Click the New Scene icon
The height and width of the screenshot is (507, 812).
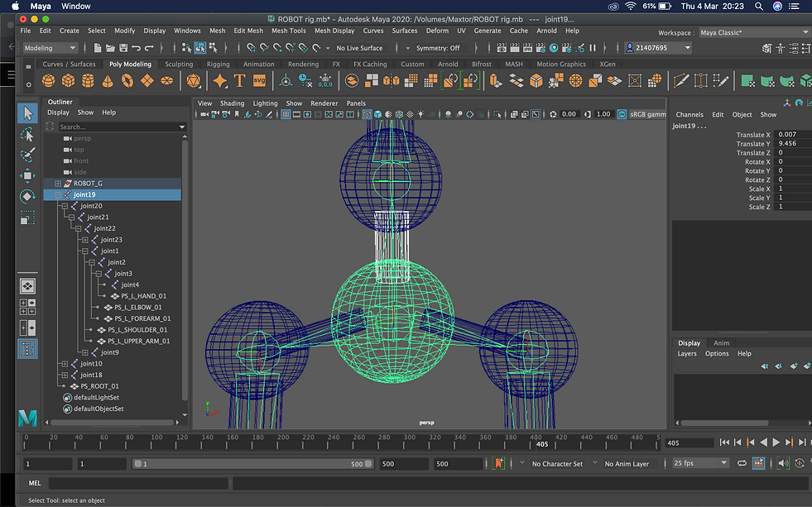[98, 48]
